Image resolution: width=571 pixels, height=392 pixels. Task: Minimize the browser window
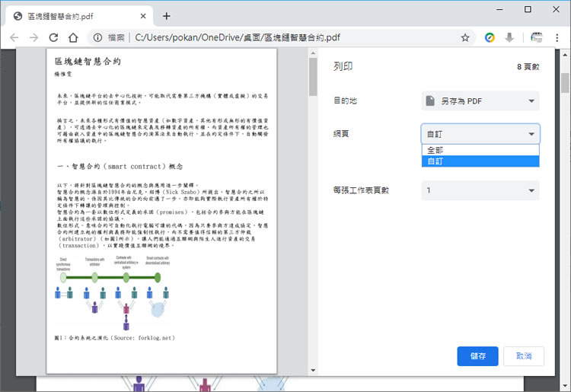click(499, 9)
